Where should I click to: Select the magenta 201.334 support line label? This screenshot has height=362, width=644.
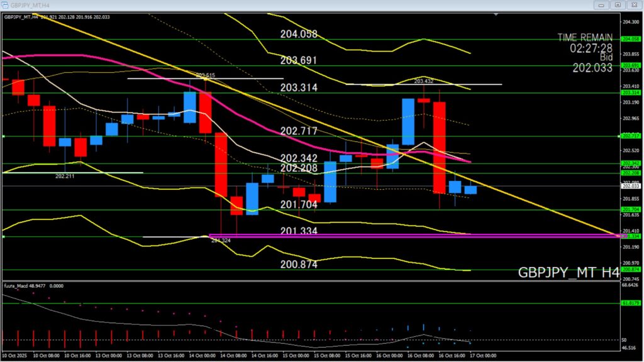click(x=299, y=231)
